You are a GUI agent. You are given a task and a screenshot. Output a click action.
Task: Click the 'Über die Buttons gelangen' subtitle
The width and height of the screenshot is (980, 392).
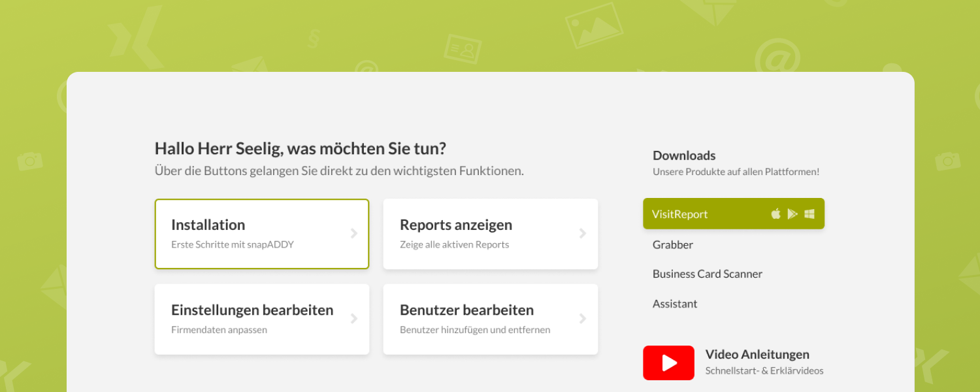click(x=339, y=171)
